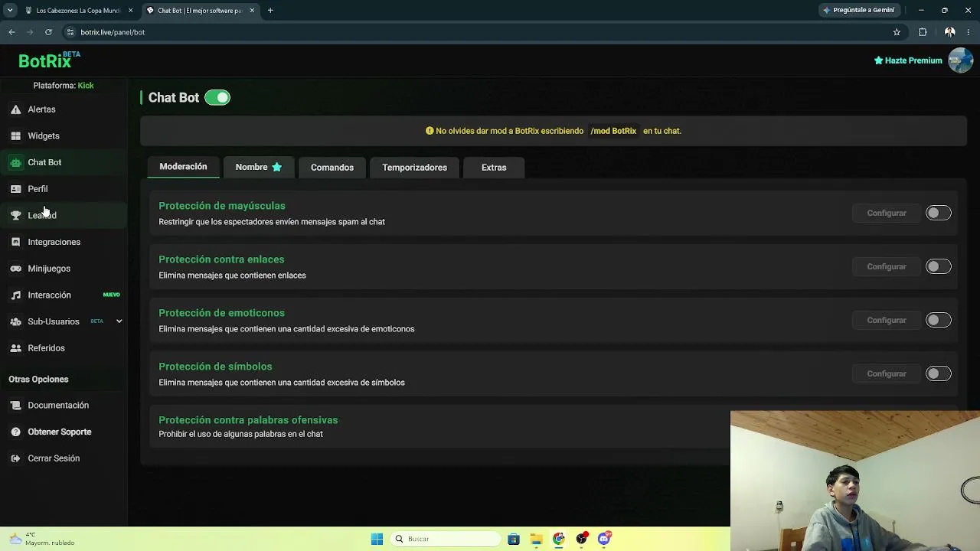The width and height of the screenshot is (980, 551).
Task: Click the Minijuegos gamepad icon
Action: (15, 269)
